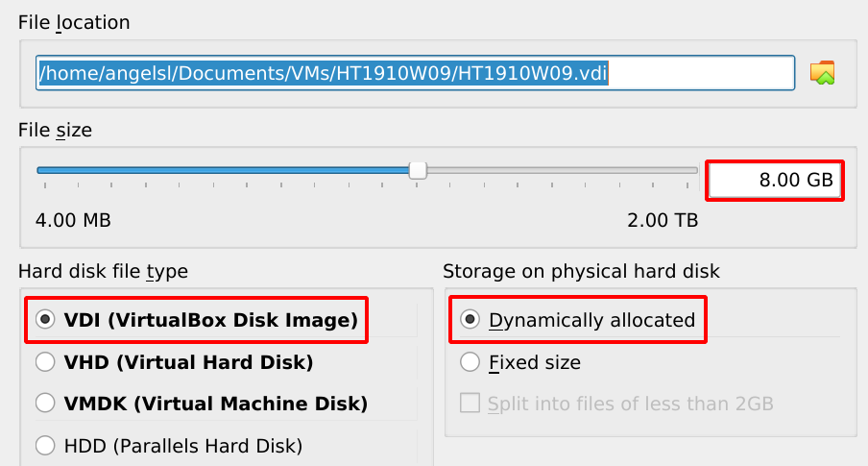
Task: Click the file size slider handle
Action: click(418, 170)
